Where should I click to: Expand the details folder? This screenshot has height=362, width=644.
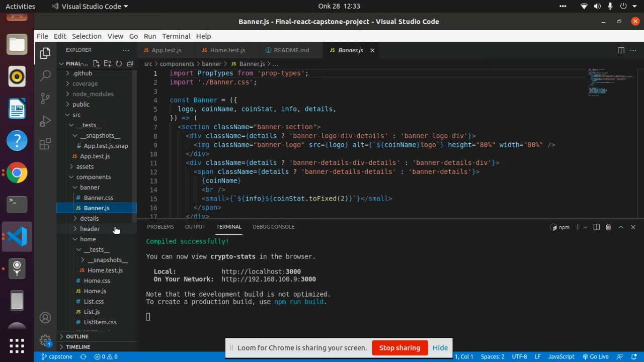[90, 219]
